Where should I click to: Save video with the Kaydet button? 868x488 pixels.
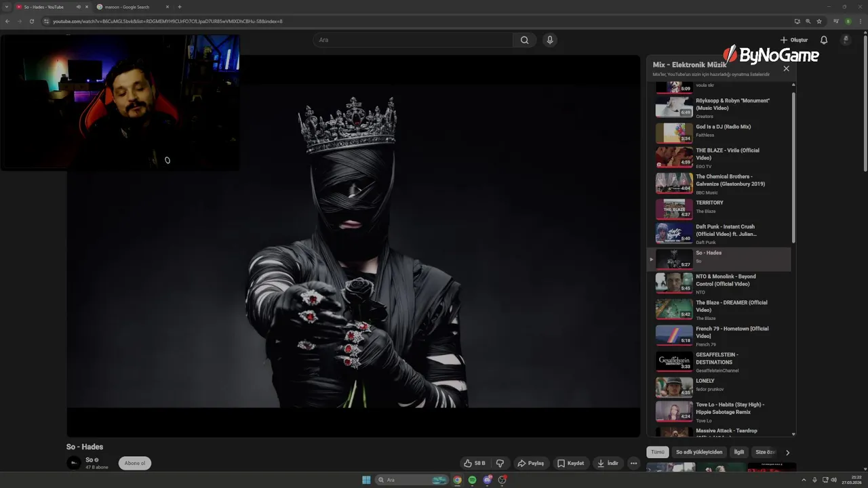tap(571, 464)
